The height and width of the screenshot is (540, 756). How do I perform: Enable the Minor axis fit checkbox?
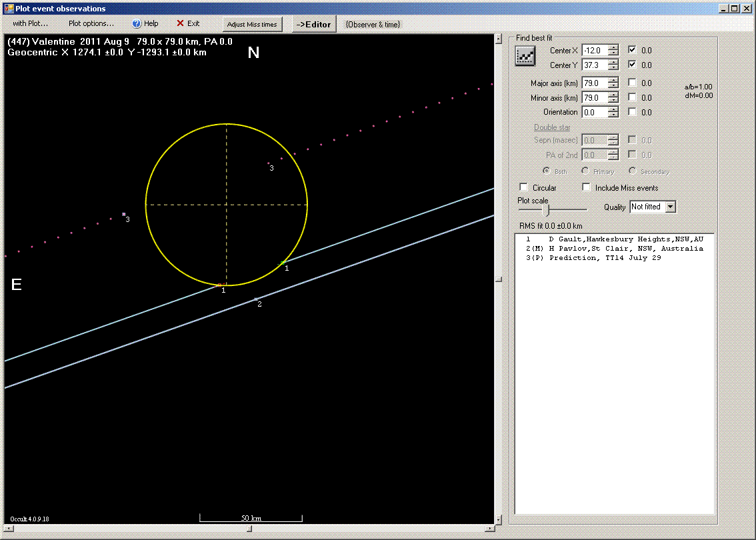coord(632,97)
